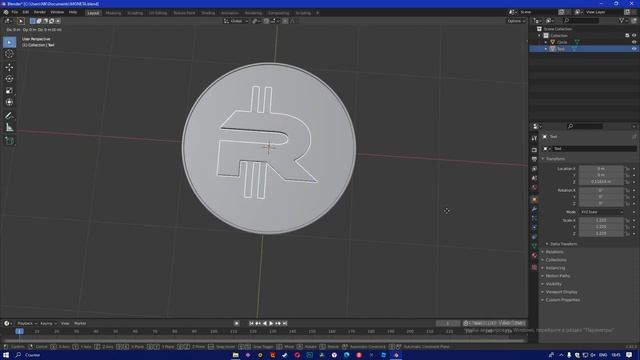Click the Blender logo menu icon
The image size is (640, 360).
click(6, 12)
